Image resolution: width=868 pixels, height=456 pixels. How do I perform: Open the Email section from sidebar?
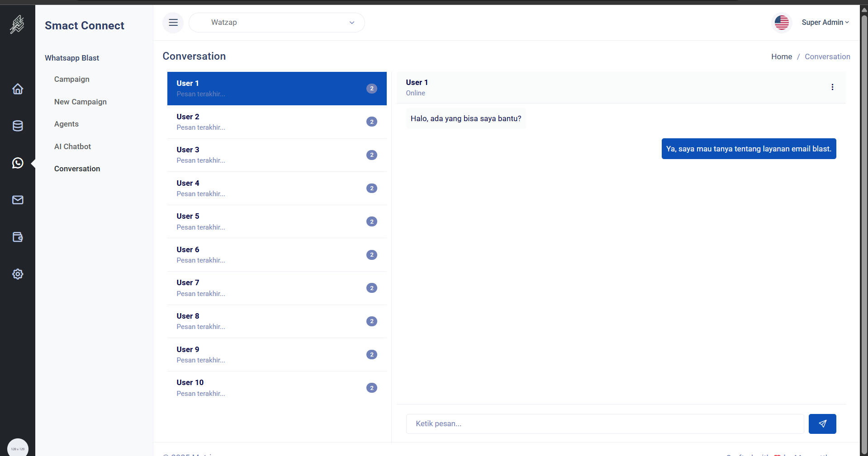[x=18, y=200]
